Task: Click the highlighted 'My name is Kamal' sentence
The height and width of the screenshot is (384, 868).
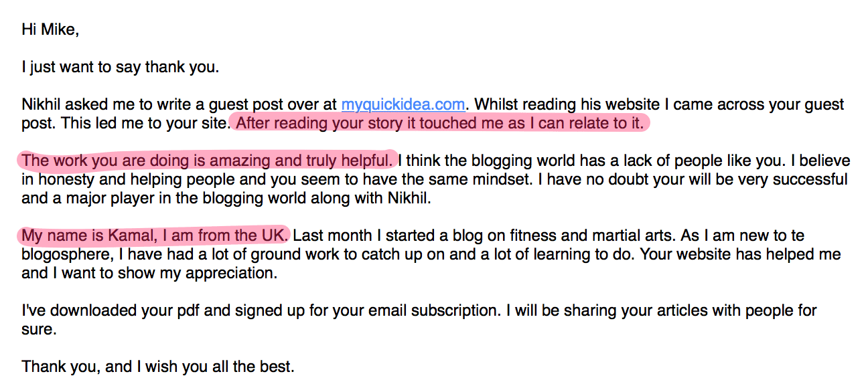Action: point(155,235)
